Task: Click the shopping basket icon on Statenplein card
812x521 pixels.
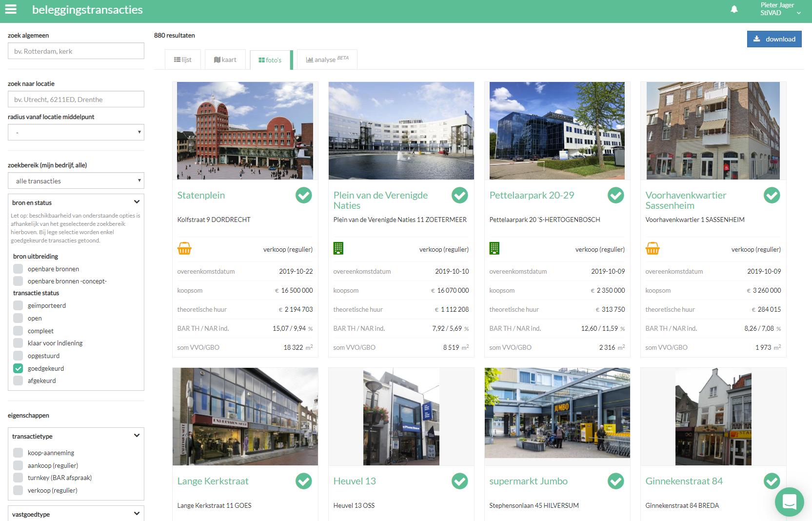Action: 184,249
